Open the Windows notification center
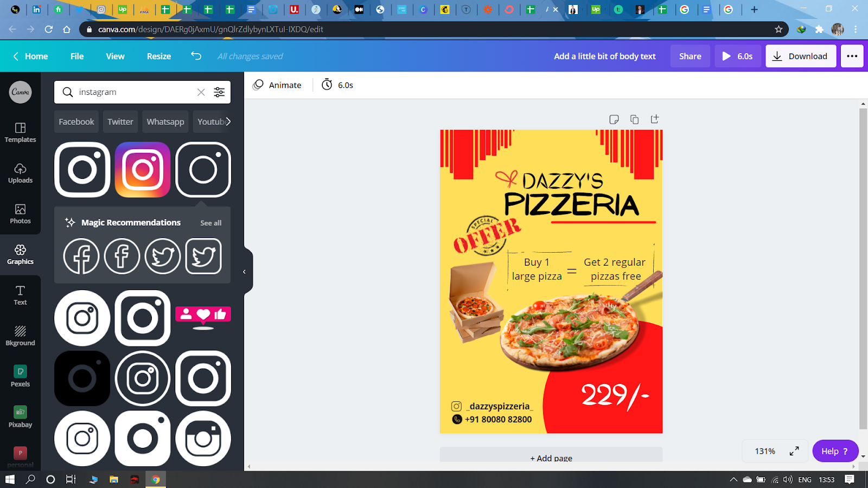The width and height of the screenshot is (868, 488). 850,479
